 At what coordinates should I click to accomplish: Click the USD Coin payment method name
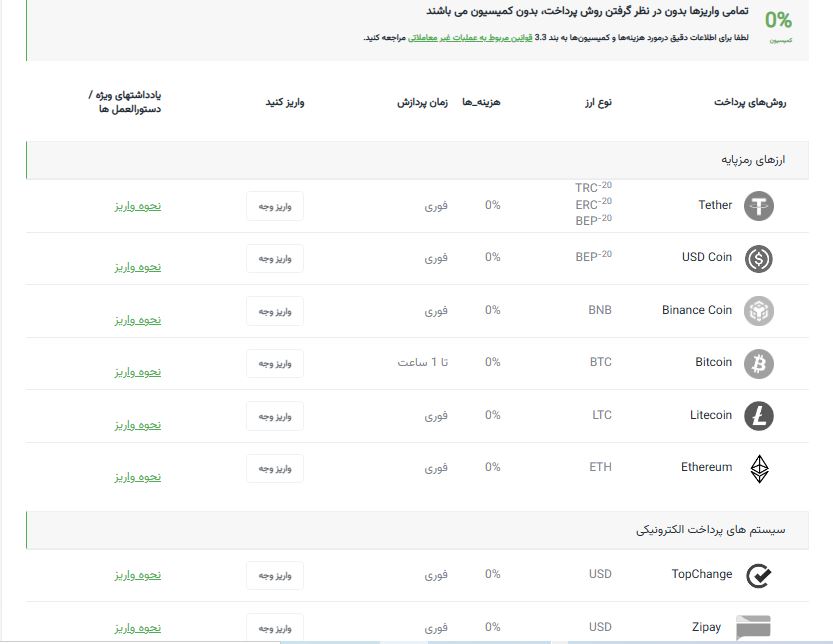point(707,257)
